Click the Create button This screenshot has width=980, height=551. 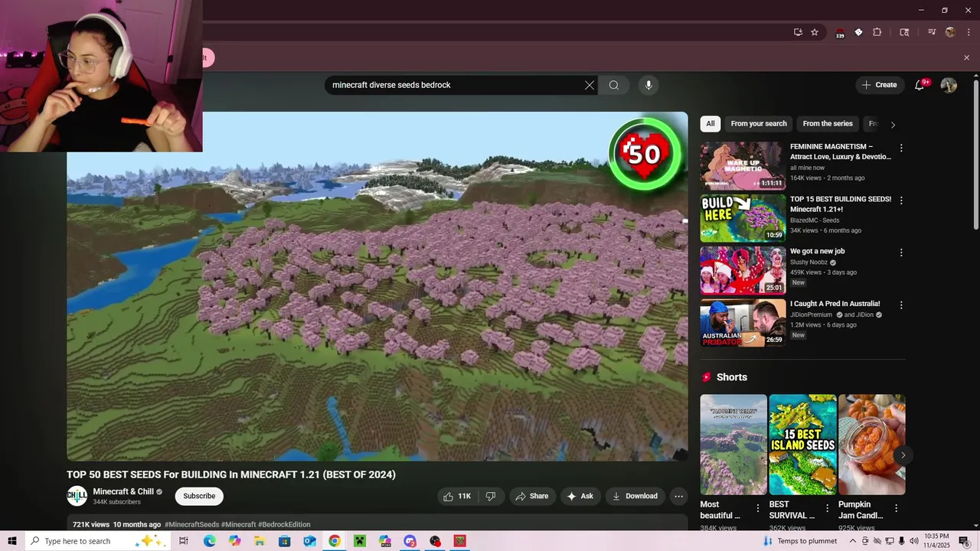[879, 85]
